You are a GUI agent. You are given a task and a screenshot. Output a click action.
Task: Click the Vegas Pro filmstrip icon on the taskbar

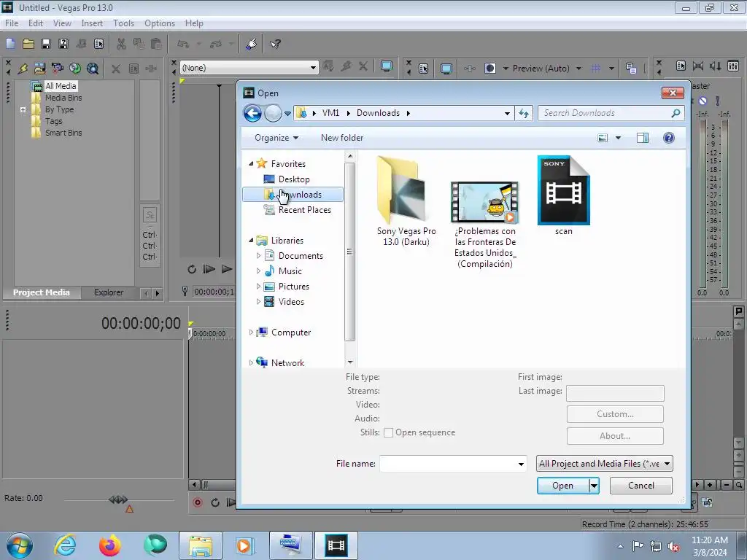pos(336,545)
